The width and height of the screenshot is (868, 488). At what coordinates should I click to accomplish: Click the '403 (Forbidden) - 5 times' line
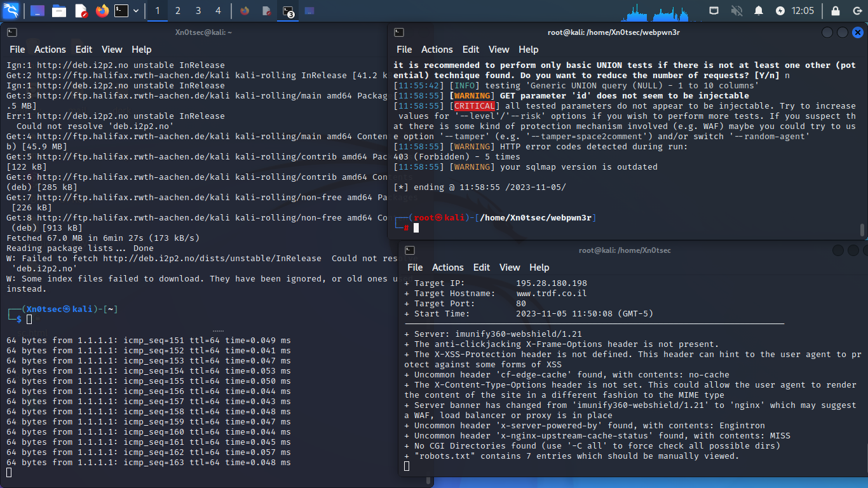coord(457,157)
